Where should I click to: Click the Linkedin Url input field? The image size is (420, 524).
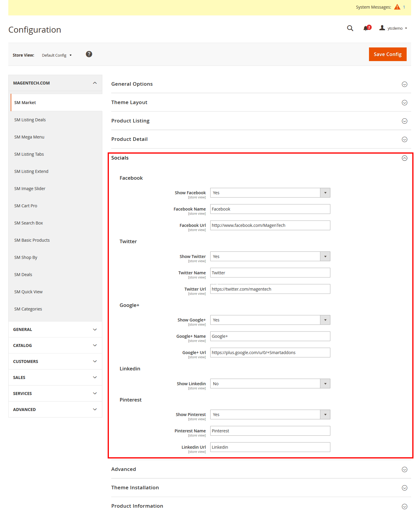point(270,447)
